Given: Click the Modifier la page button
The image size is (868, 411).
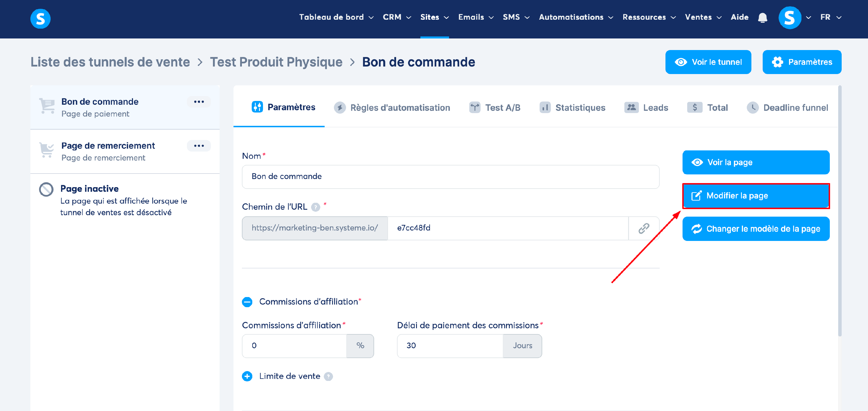Looking at the screenshot, I should pos(756,196).
